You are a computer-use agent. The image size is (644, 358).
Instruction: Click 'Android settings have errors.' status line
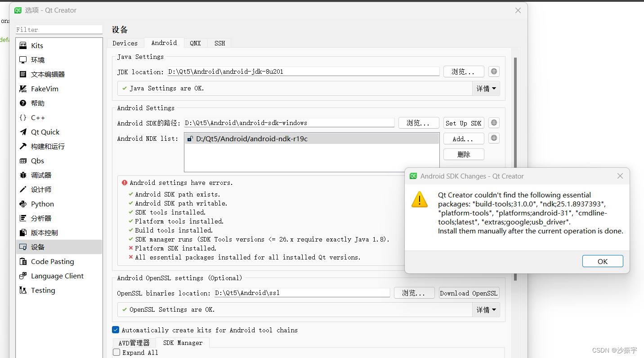coord(181,183)
